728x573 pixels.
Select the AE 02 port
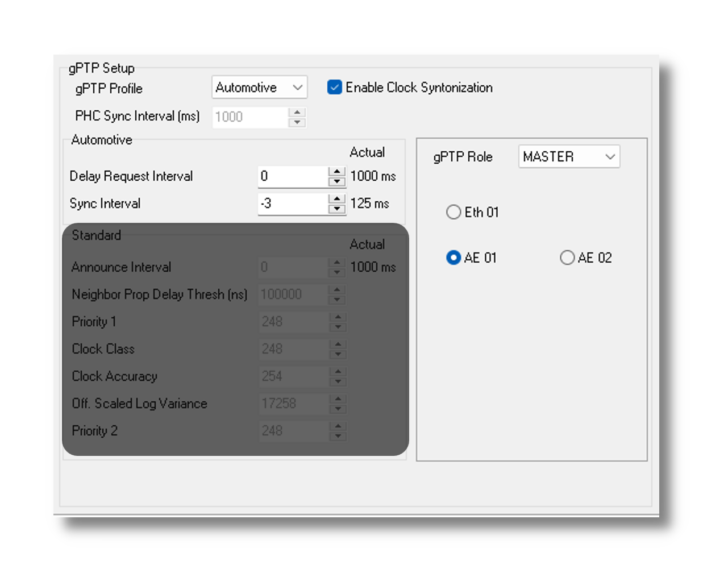(567, 258)
